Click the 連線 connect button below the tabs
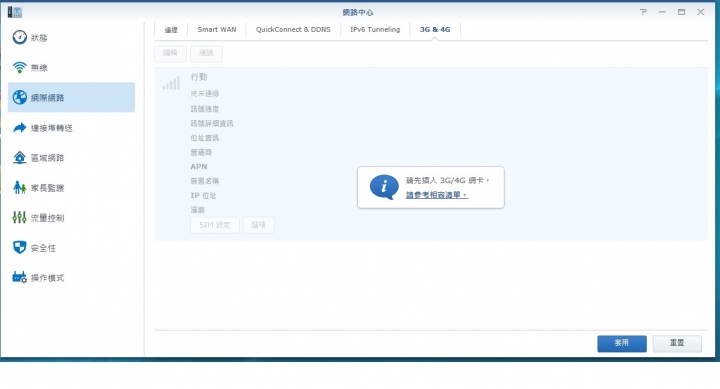Viewport: 720px width, 389px height. click(x=206, y=53)
